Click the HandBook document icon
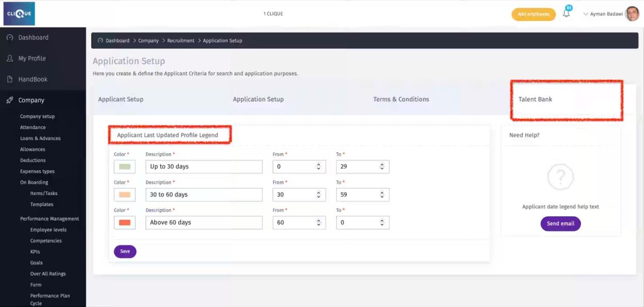This screenshot has width=644, height=307. (10, 79)
